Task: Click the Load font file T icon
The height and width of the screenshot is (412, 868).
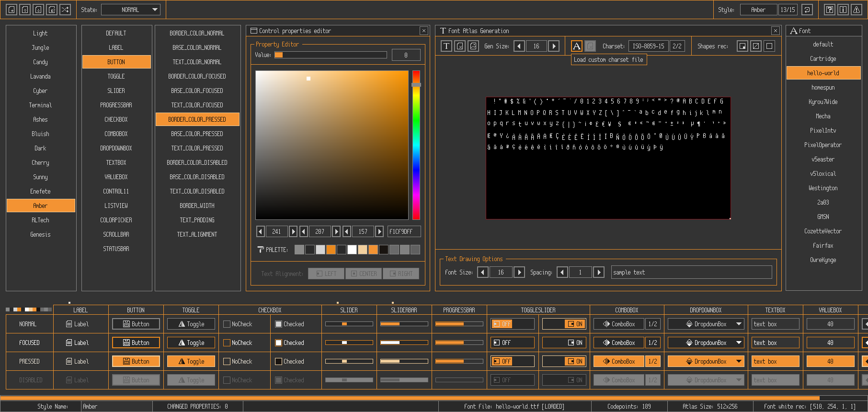Action: pyautogui.click(x=446, y=46)
